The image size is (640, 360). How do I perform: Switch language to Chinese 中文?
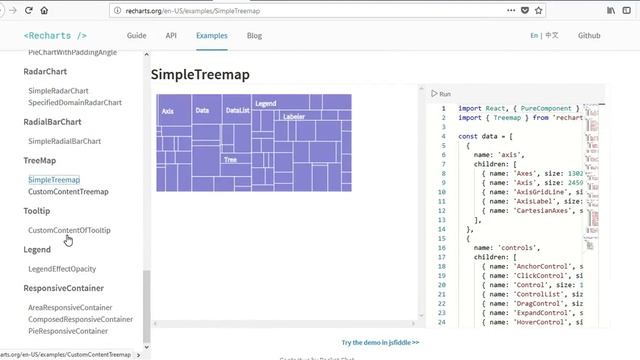tap(552, 36)
